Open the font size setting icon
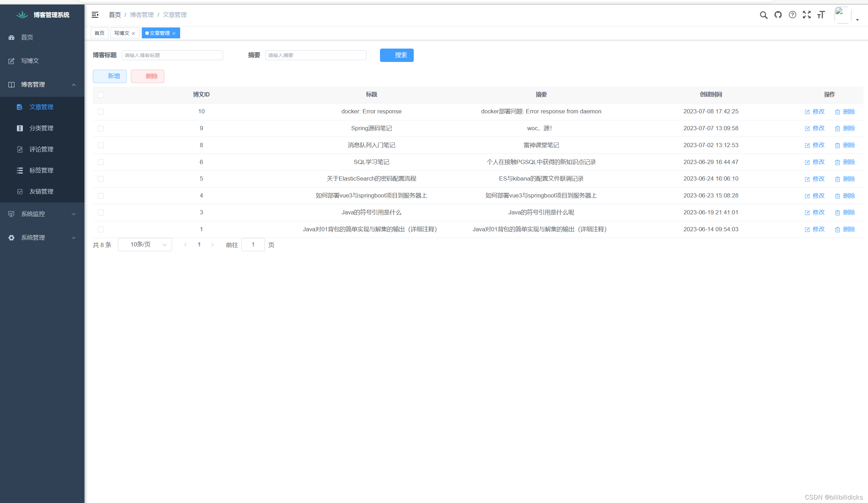 click(x=821, y=15)
